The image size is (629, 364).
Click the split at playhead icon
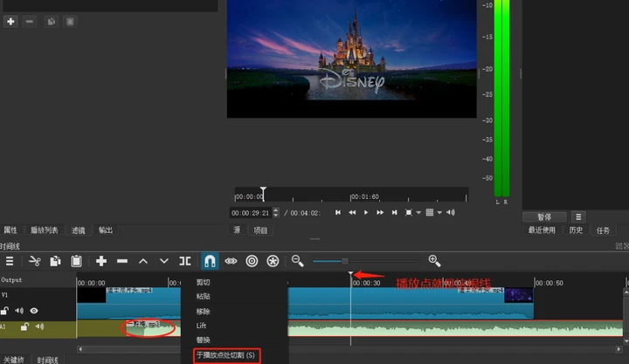click(x=185, y=261)
